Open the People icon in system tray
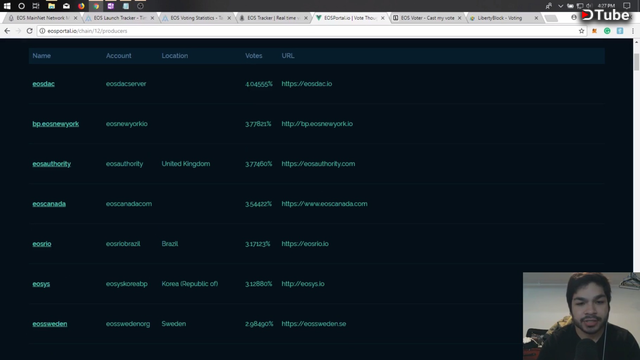The width and height of the screenshot is (640, 360). coord(549,6)
